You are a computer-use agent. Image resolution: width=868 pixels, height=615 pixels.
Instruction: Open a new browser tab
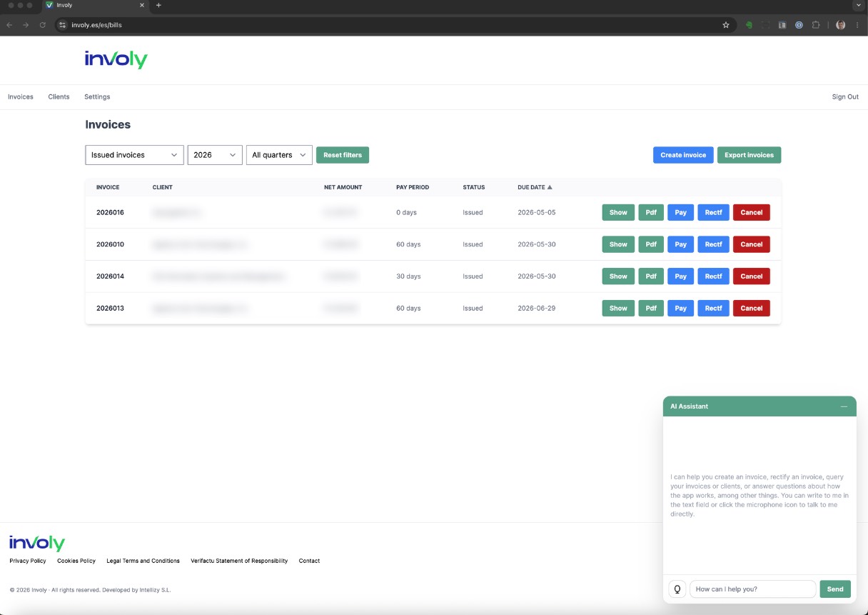(158, 5)
